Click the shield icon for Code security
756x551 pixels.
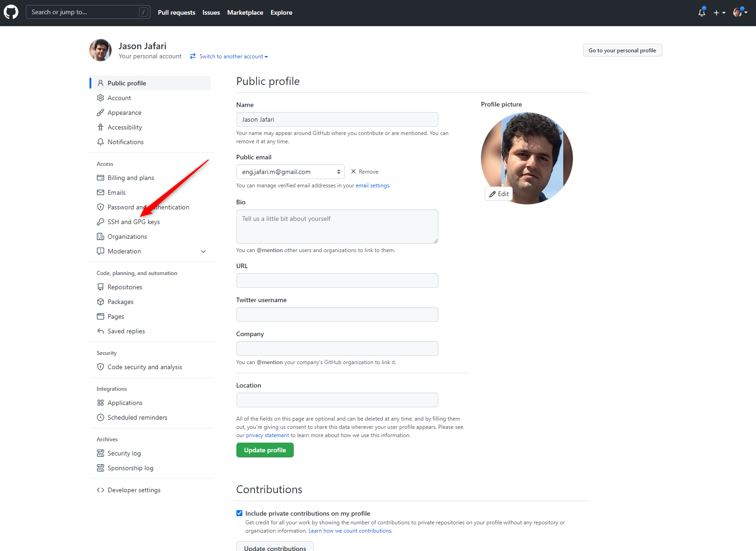(101, 367)
